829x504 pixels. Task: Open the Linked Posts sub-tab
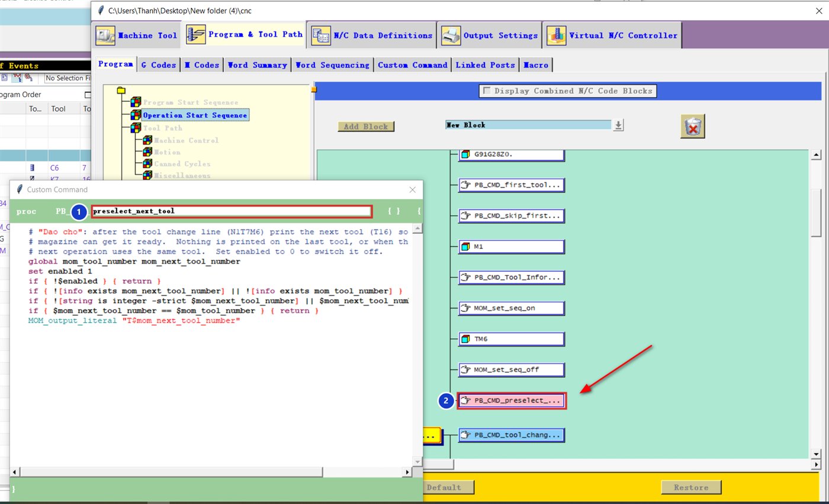[x=485, y=65]
